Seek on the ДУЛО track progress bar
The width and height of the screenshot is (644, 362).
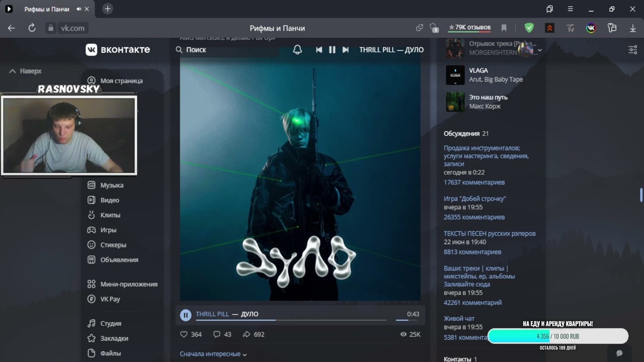click(x=291, y=320)
